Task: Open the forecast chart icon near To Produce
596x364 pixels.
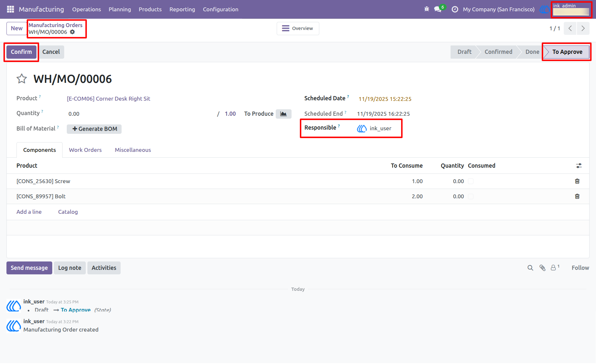Action: point(283,114)
